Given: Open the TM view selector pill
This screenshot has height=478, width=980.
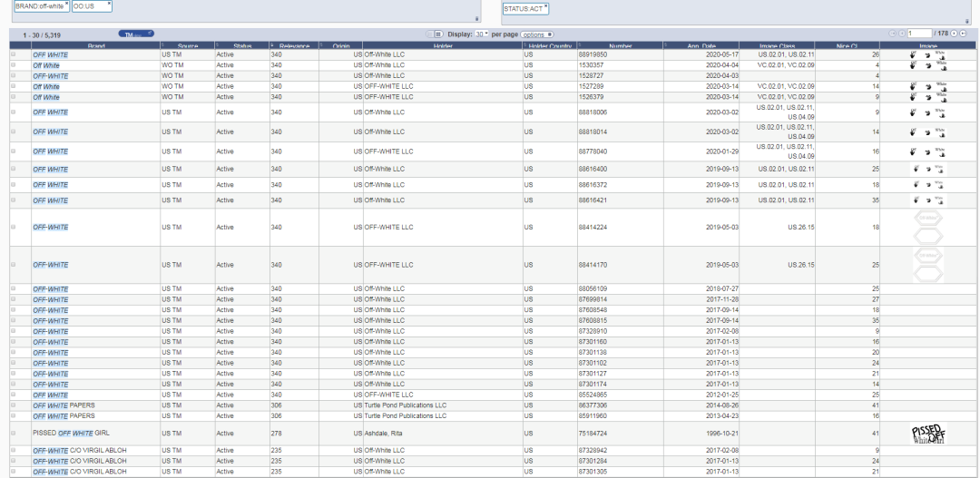Looking at the screenshot, I should pyautogui.click(x=136, y=34).
